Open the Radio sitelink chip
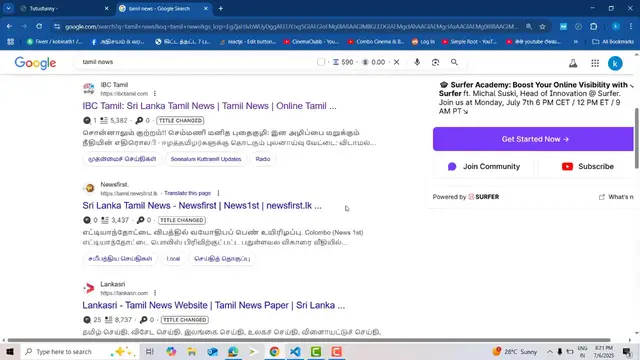This screenshot has height=360, width=640. coord(263,159)
